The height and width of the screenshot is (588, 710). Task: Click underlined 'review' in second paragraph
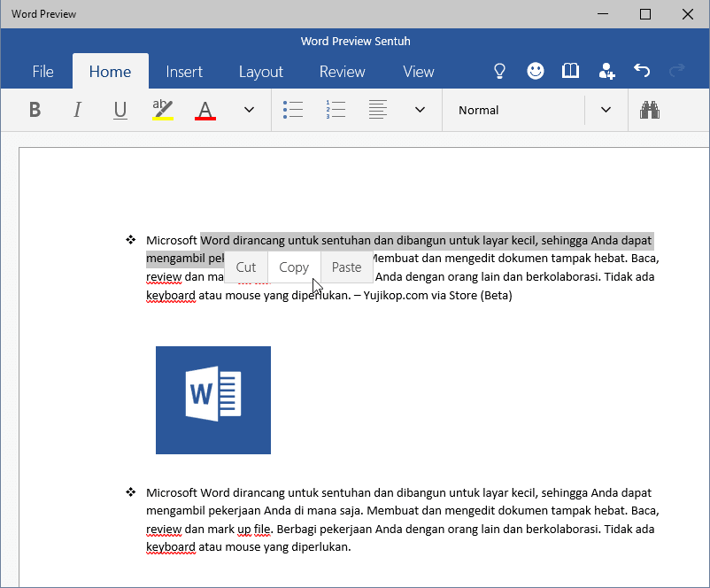point(164,529)
